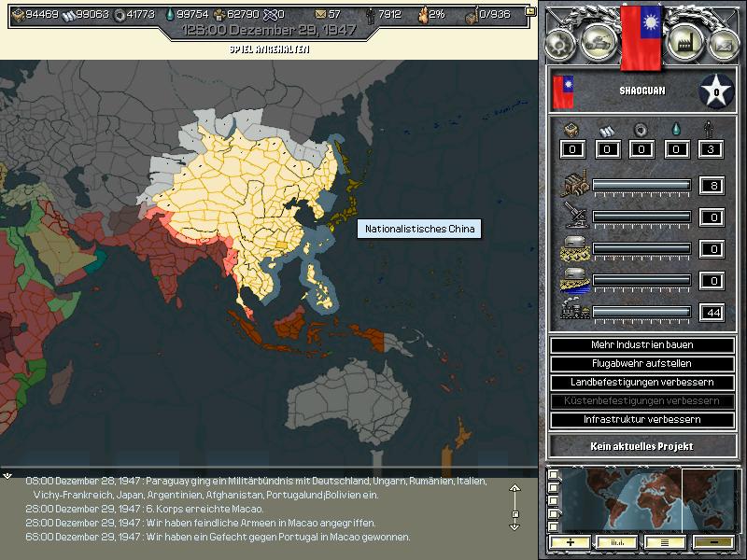Image resolution: width=747 pixels, height=560 pixels.
Task: Click the anti-aircraft gun icon in province panel
Action: [575, 215]
